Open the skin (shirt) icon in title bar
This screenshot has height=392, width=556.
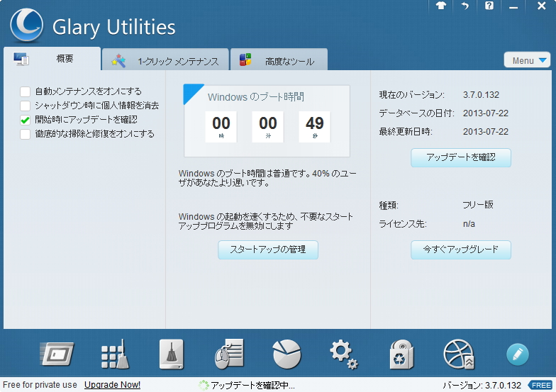pyautogui.click(x=441, y=6)
